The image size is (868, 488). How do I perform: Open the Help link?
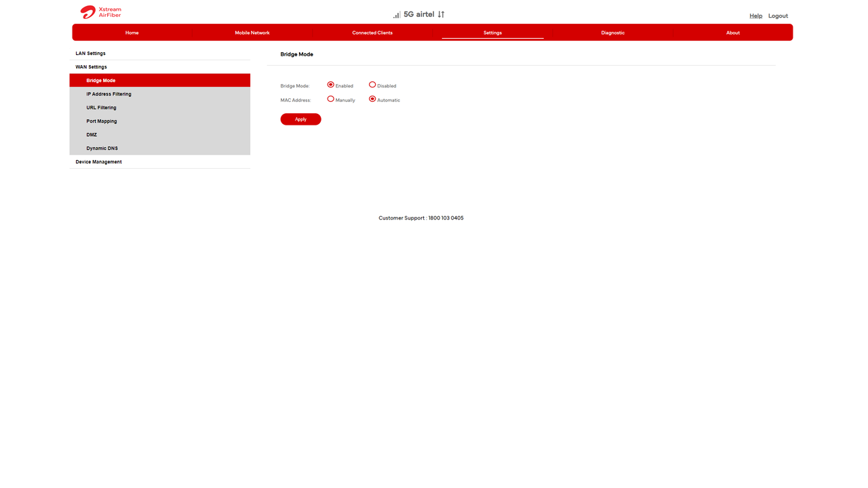point(755,15)
